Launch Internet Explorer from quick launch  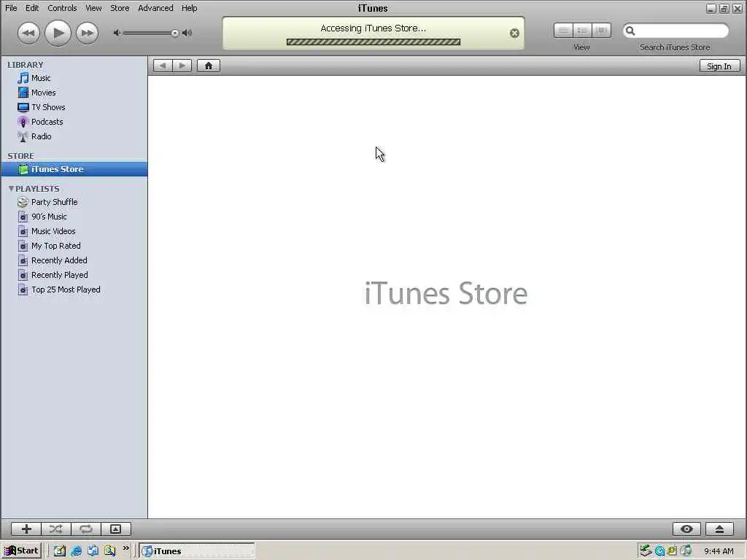click(x=76, y=551)
